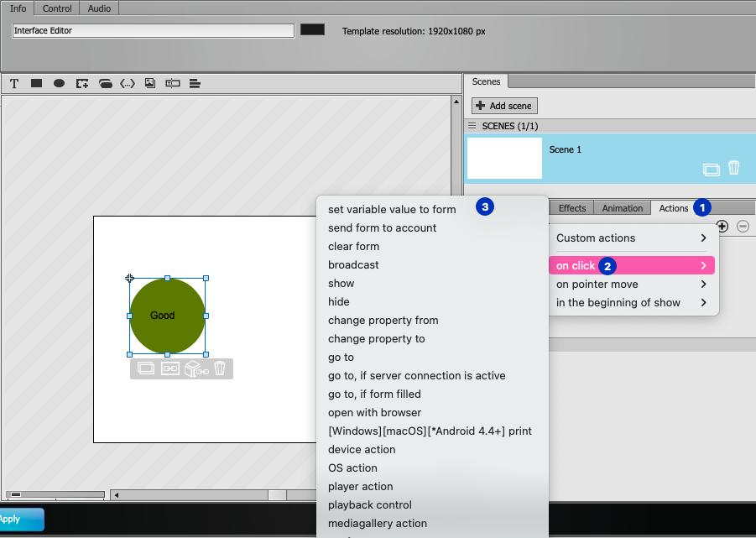
Task: Select the ellipse shape tool
Action: pyautogui.click(x=59, y=83)
